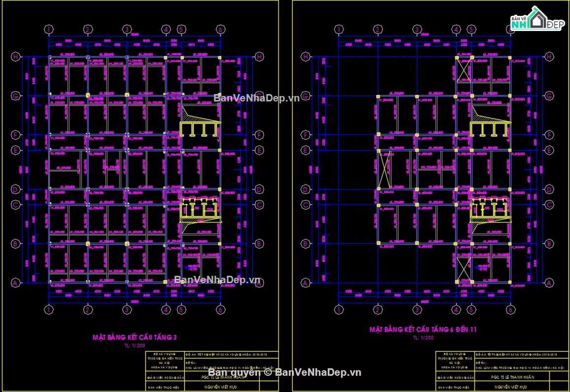Click yellow elevator core near axis C, floor 6-11 plan
The height and width of the screenshot is (392, 570).
coord(489,209)
